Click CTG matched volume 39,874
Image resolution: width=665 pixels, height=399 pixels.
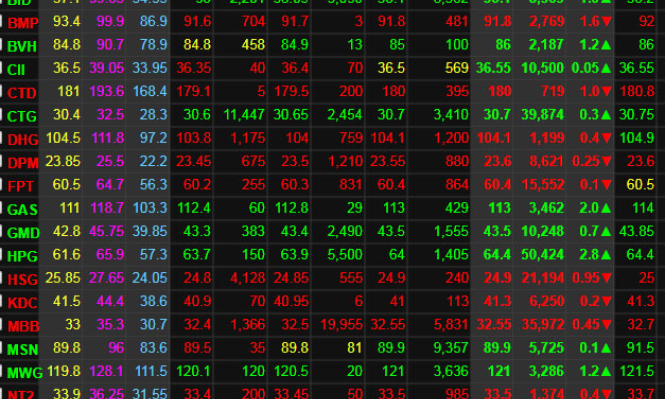542,114
